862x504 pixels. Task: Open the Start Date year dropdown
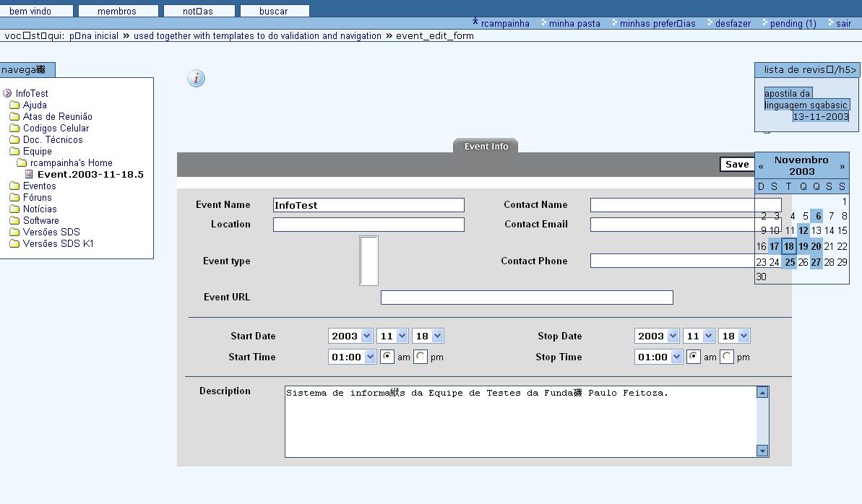tap(351, 336)
